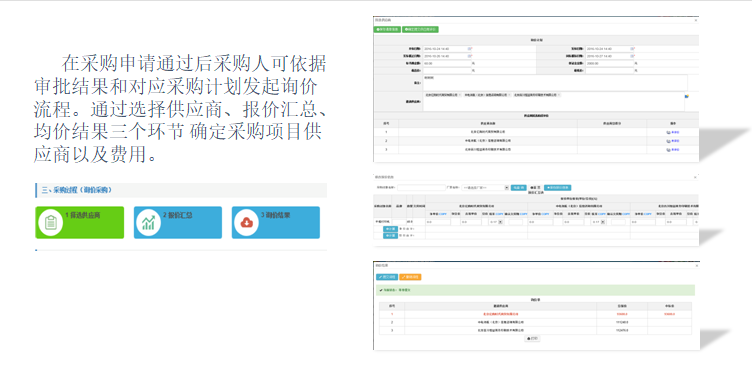Open calendar icon beside 2016-10-27 14:40 field

coord(632,56)
